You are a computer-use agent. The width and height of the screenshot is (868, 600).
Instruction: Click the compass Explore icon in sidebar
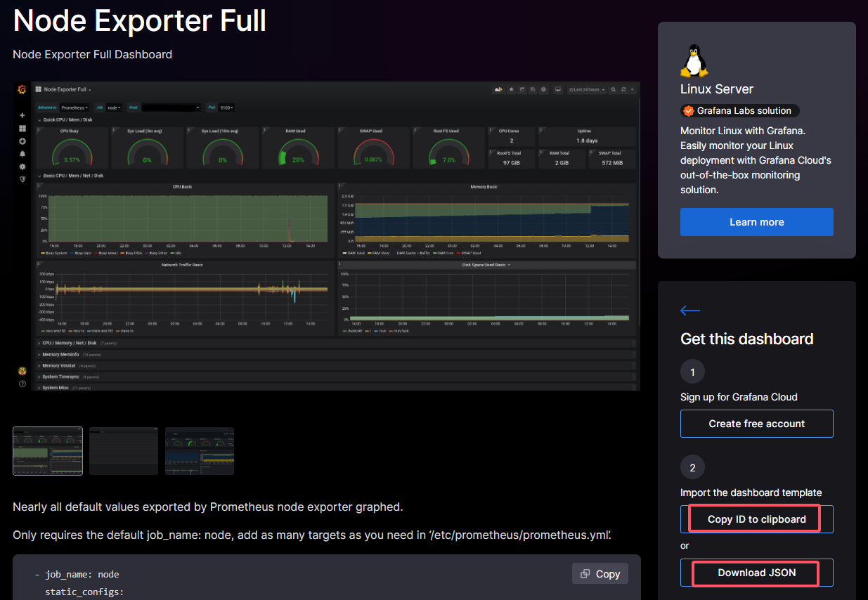[22, 141]
